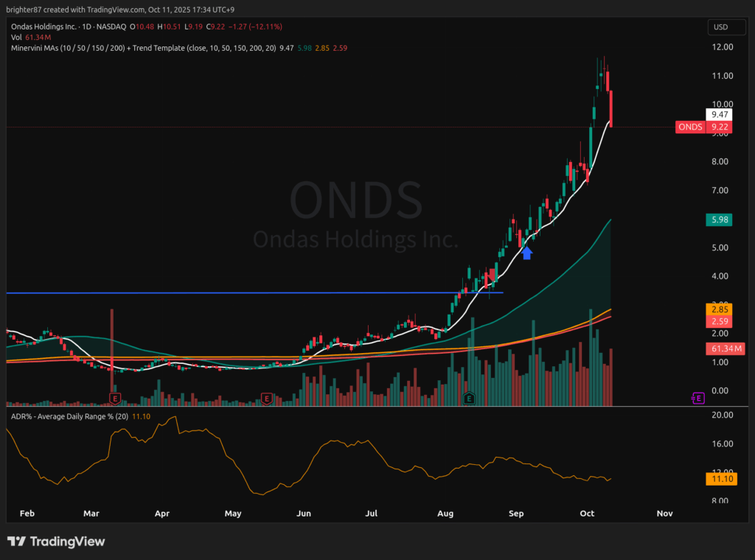Click the purple upcoming earnings E marker
This screenshot has width=755, height=560.
(x=698, y=398)
